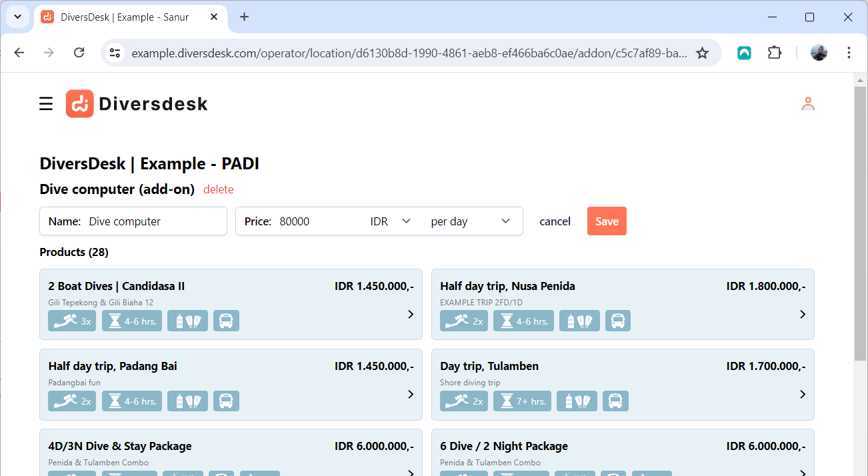Image resolution: width=868 pixels, height=476 pixels.
Task: Expand Day trip Tulamben chevron
Action: (x=803, y=394)
